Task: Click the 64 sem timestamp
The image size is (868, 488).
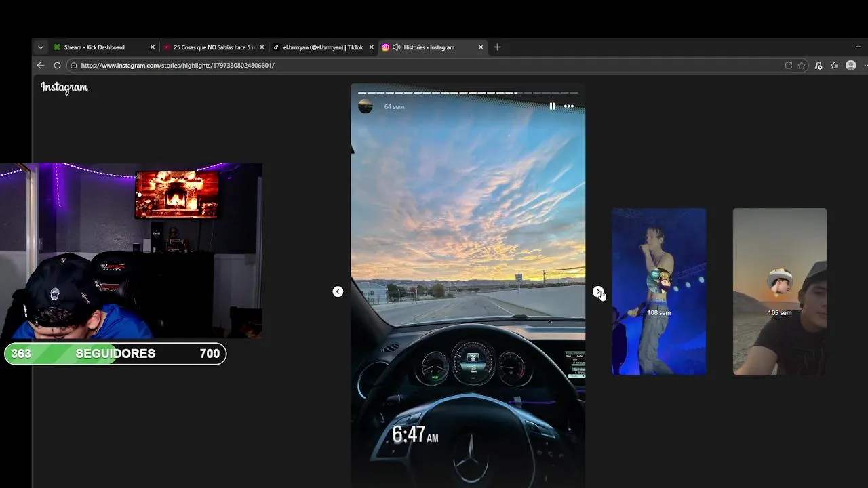Action: tap(394, 107)
